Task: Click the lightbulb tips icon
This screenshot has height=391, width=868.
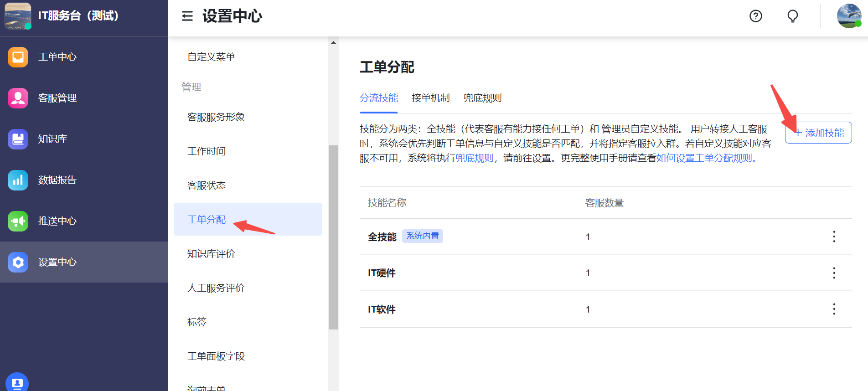Action: pyautogui.click(x=792, y=16)
